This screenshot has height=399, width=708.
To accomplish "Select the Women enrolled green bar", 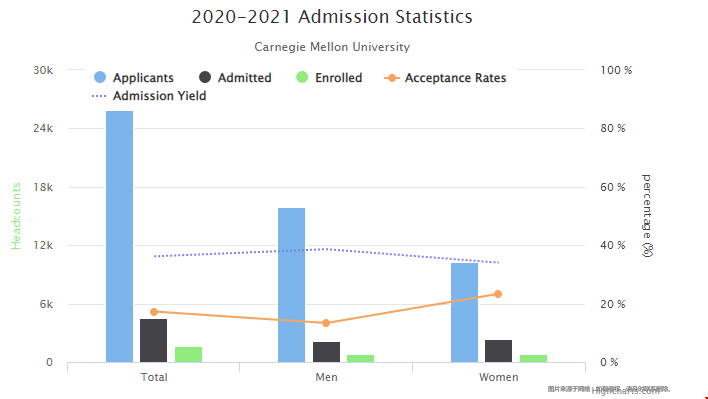I will (533, 359).
